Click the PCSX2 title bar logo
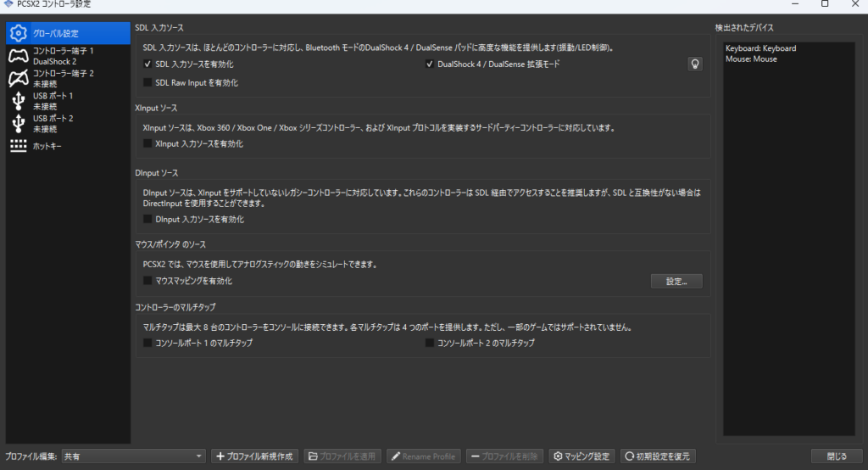The image size is (868, 470). coord(8,4)
